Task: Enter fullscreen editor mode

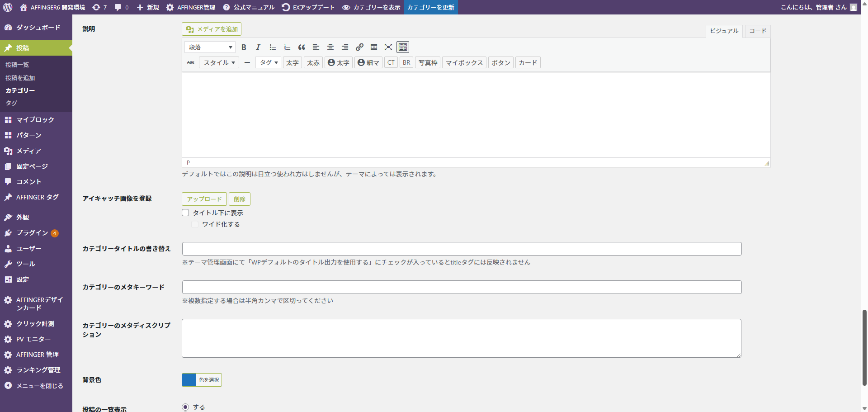Action: (x=388, y=47)
